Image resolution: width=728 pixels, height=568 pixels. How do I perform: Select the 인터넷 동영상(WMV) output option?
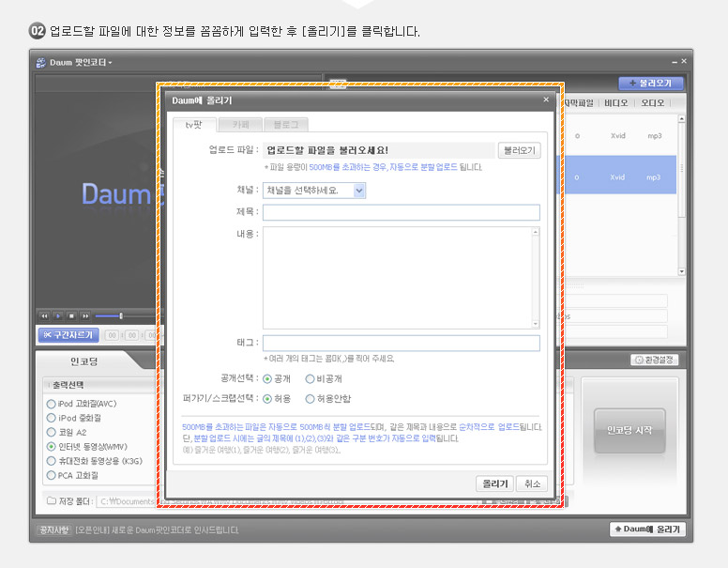click(x=51, y=447)
